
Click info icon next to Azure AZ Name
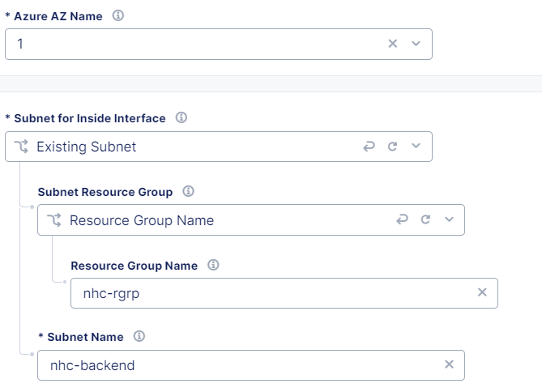click(x=117, y=15)
